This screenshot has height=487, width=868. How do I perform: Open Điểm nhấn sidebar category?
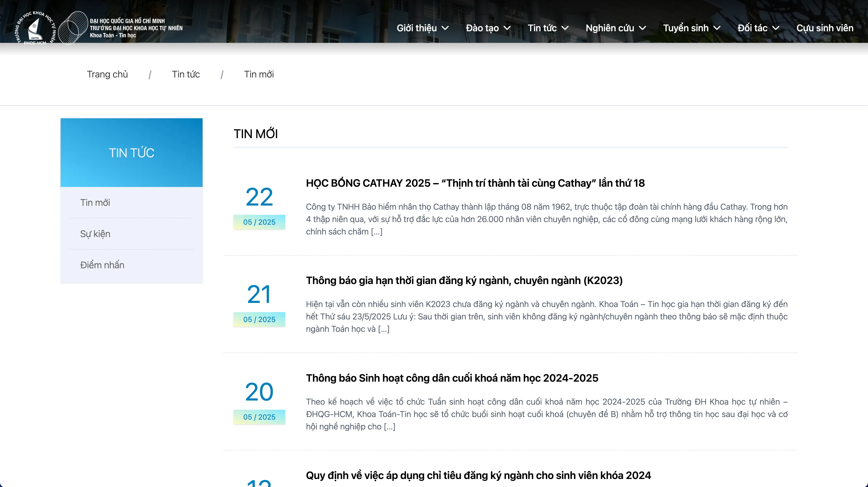[x=102, y=265]
